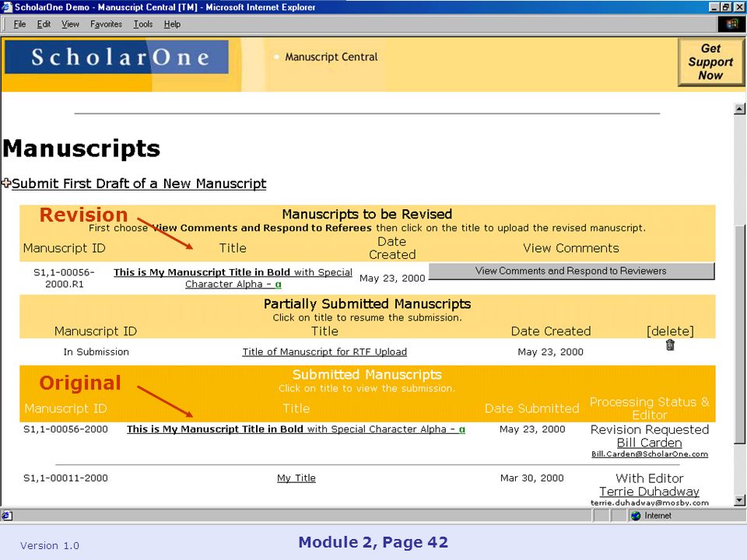This screenshot has width=747, height=560.
Task: Open the Tools menu
Action: point(143,24)
